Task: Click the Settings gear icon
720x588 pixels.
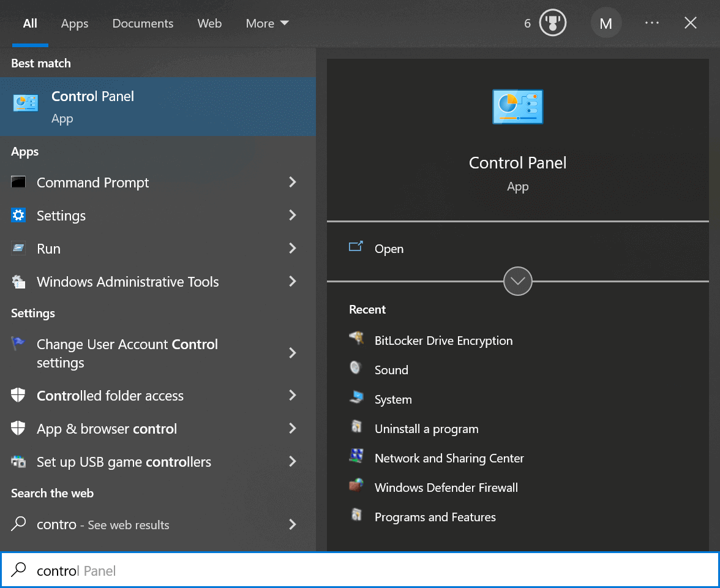Action: coord(18,215)
